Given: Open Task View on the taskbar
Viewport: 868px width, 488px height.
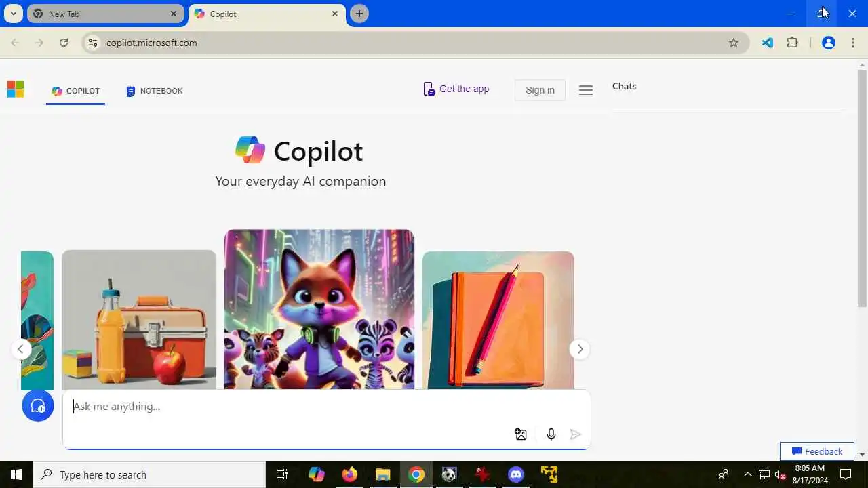Looking at the screenshot, I should coord(282,474).
